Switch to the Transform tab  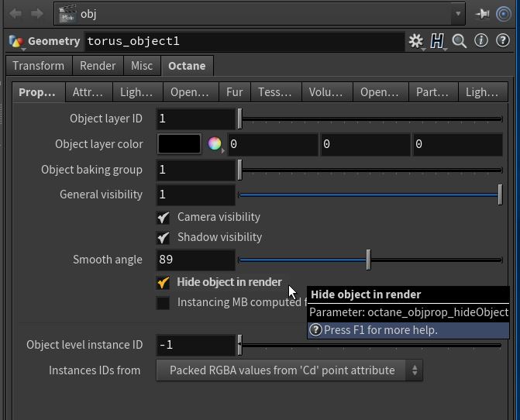coord(39,66)
